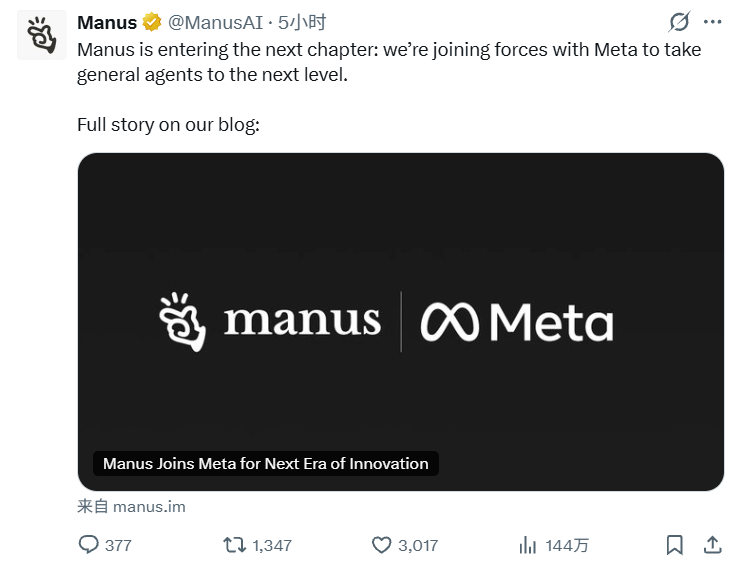Screen dimensions: 741x569
Task: Click the "Manus Joins Meta" card headline
Action: (x=266, y=463)
